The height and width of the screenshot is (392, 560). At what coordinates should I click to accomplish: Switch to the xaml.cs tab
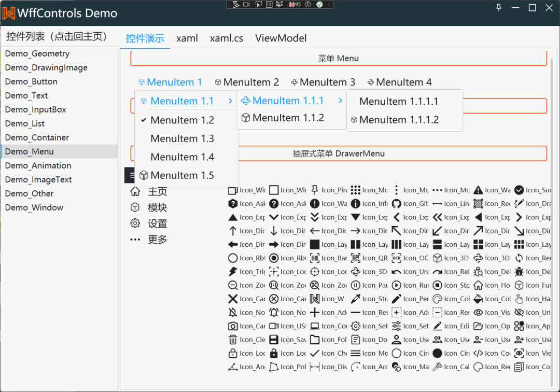tap(226, 38)
